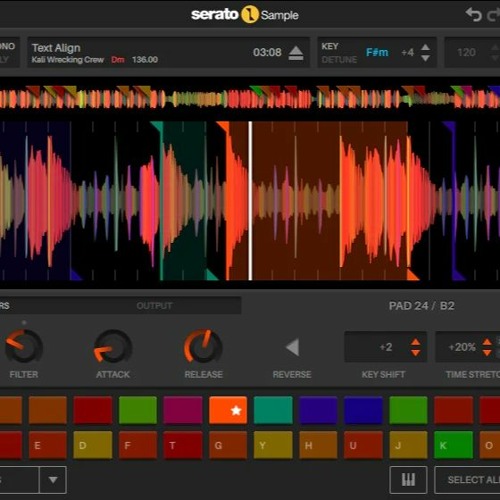Select the magenta pad in the top row

183,410
